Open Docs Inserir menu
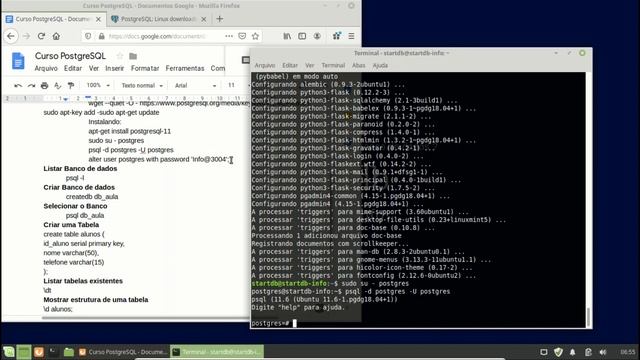This screenshot has width=640, height=360. point(115,68)
